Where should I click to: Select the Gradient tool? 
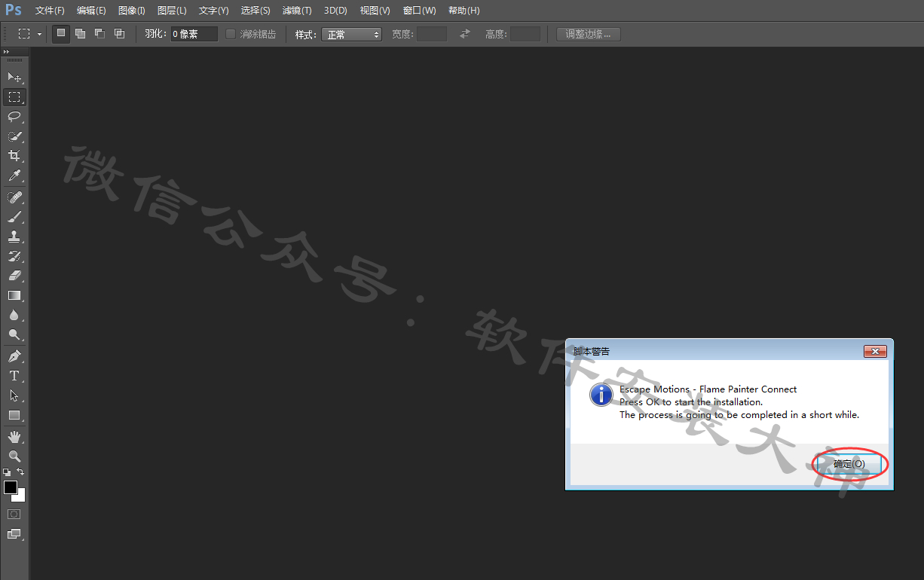(14, 295)
